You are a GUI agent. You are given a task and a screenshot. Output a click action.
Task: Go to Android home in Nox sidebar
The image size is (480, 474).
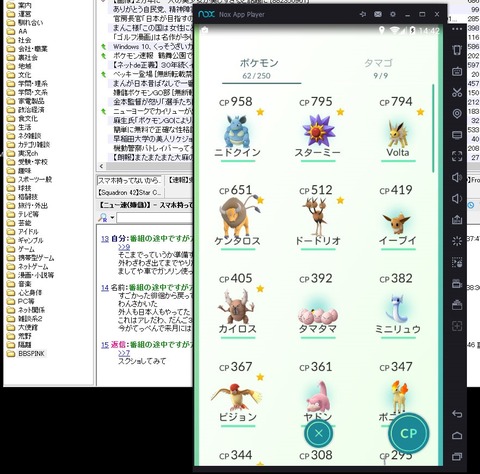tap(457, 435)
